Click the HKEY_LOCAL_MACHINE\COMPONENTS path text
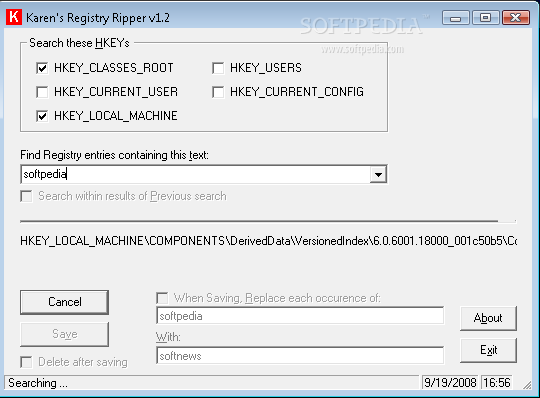540x398 pixels. [269, 241]
